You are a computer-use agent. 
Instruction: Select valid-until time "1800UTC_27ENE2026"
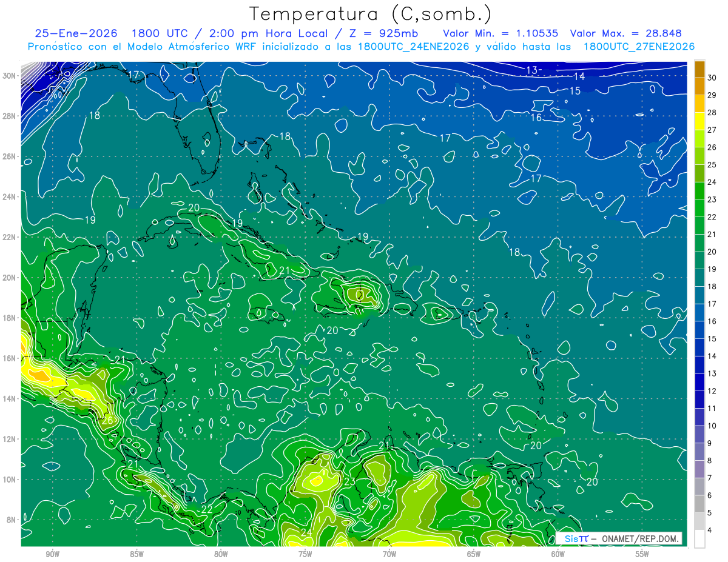point(639,47)
